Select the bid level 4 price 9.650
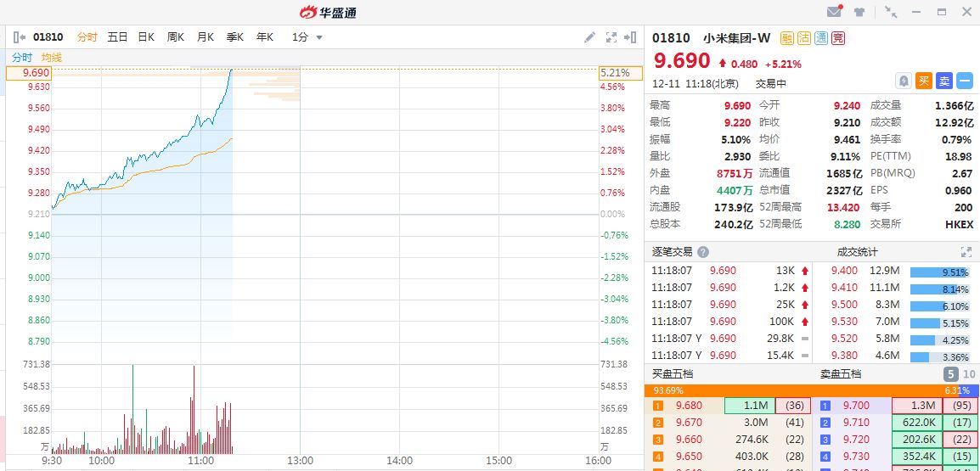The width and height of the screenshot is (980, 471). coord(690,457)
